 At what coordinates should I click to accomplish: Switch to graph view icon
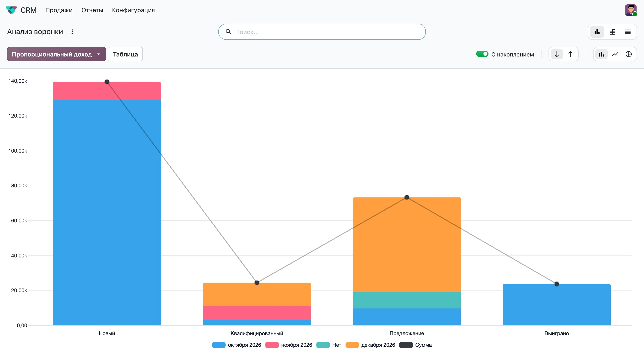597,32
